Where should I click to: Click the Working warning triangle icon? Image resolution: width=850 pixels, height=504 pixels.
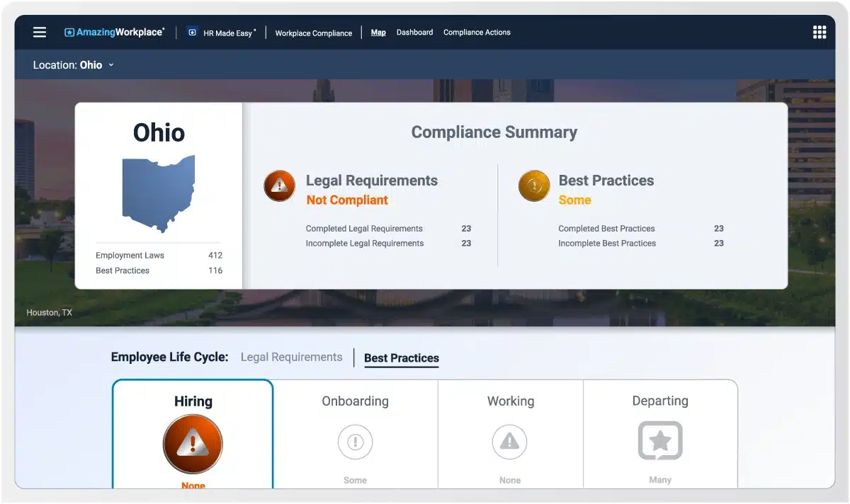510,442
